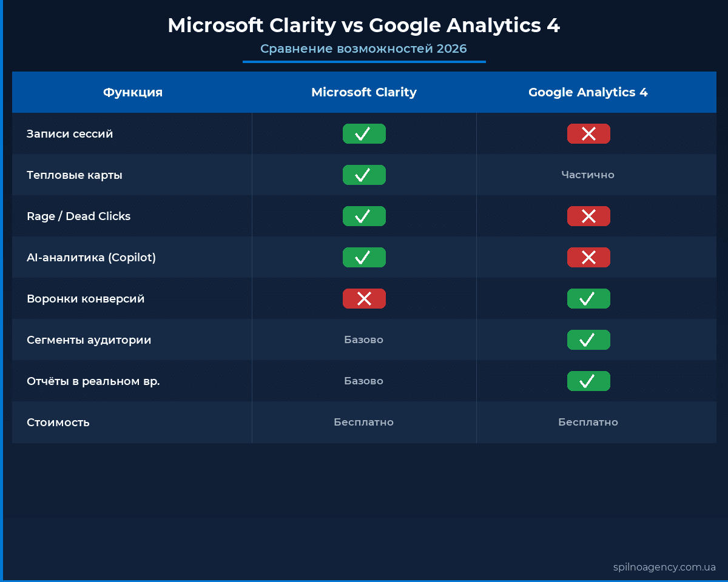
Task: Open the spilnoagency.com.ua link
Action: pos(664,567)
